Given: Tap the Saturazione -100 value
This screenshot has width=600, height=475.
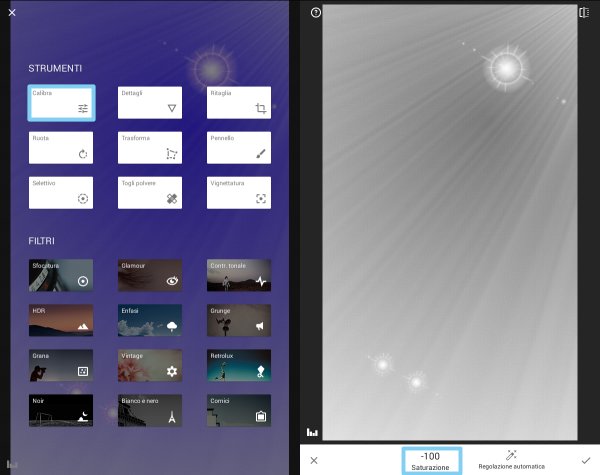Looking at the screenshot, I should (431, 460).
